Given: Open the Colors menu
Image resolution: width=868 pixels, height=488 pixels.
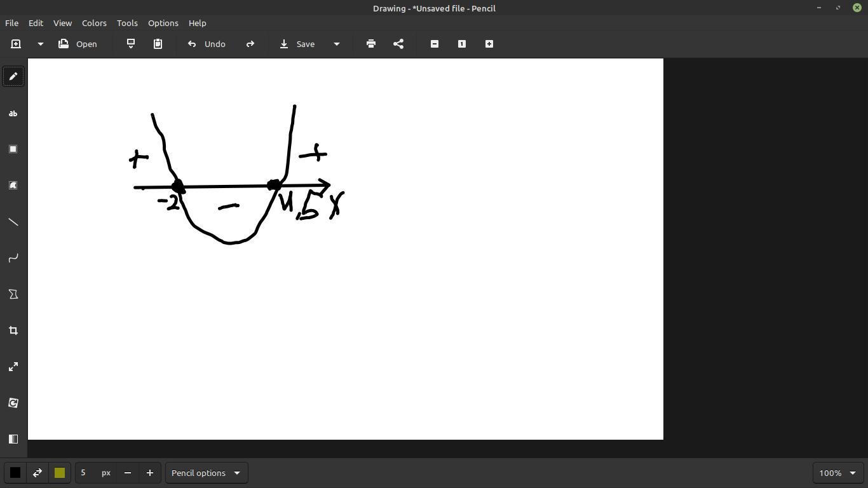Looking at the screenshot, I should [94, 23].
